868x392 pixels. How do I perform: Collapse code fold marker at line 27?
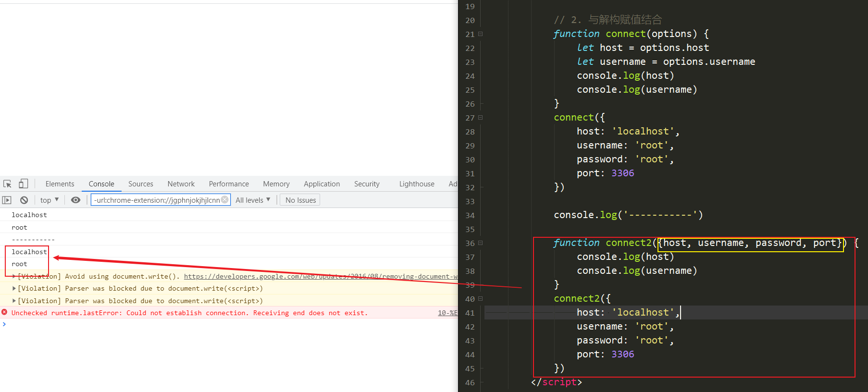(x=480, y=118)
